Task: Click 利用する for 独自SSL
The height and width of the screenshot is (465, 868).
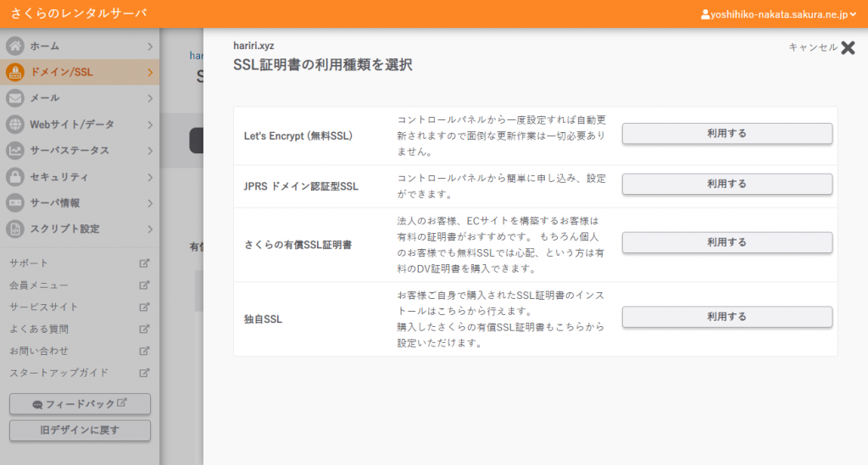Action: tap(726, 317)
